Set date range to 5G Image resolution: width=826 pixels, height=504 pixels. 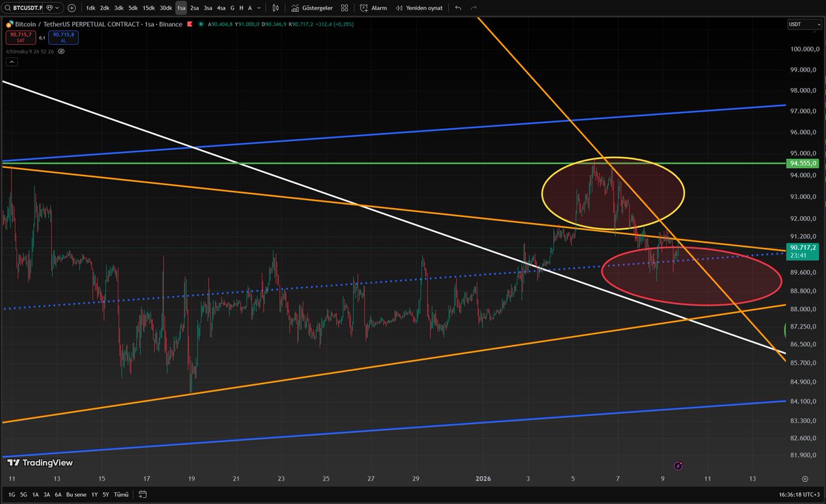point(23,494)
